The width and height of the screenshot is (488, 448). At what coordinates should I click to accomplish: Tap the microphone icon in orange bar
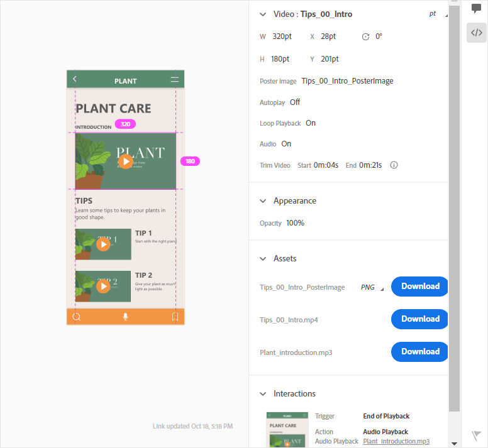tap(125, 317)
